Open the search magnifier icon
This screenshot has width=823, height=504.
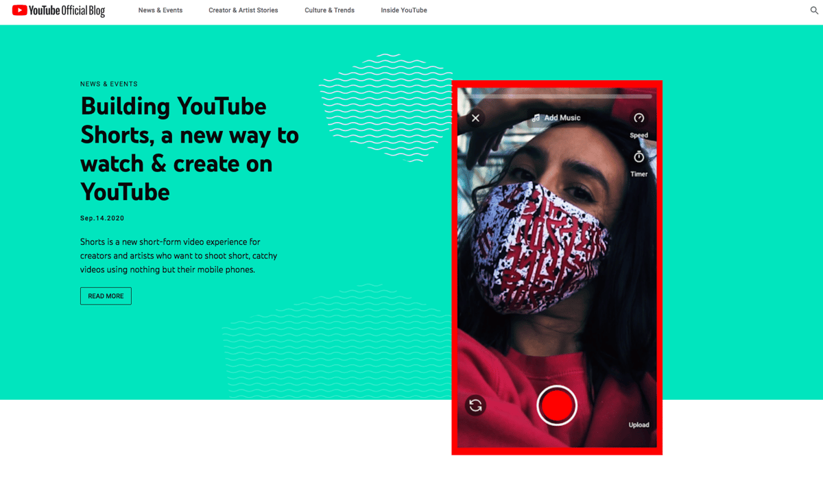pos(815,10)
